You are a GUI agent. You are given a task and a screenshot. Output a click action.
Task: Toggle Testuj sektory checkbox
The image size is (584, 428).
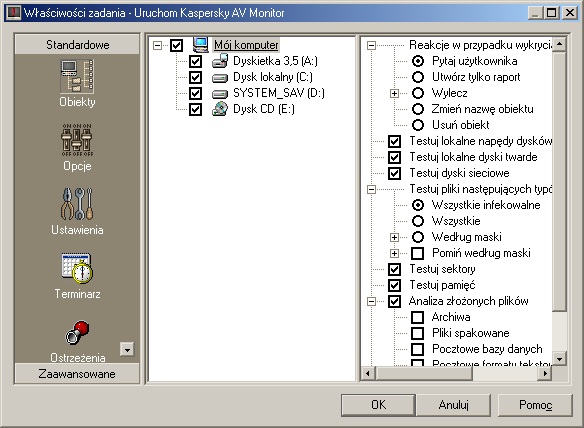(394, 269)
